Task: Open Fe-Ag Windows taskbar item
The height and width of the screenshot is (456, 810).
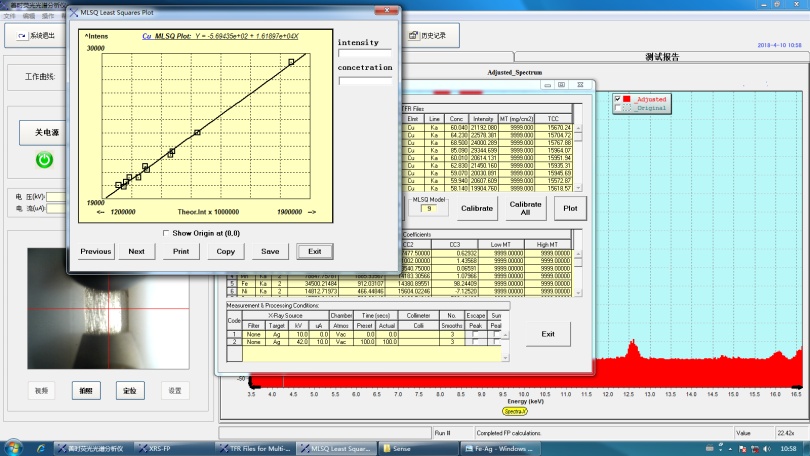Action: [500, 448]
